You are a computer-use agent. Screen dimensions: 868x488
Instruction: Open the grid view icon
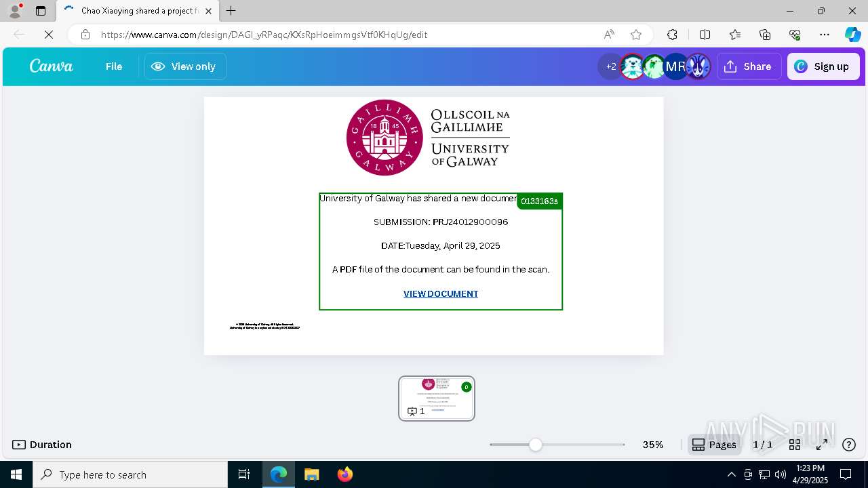[795, 445]
